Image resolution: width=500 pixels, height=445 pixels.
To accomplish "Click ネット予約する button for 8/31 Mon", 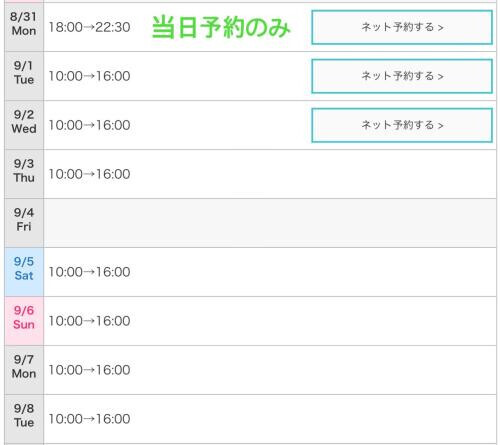I will pyautogui.click(x=402, y=27).
